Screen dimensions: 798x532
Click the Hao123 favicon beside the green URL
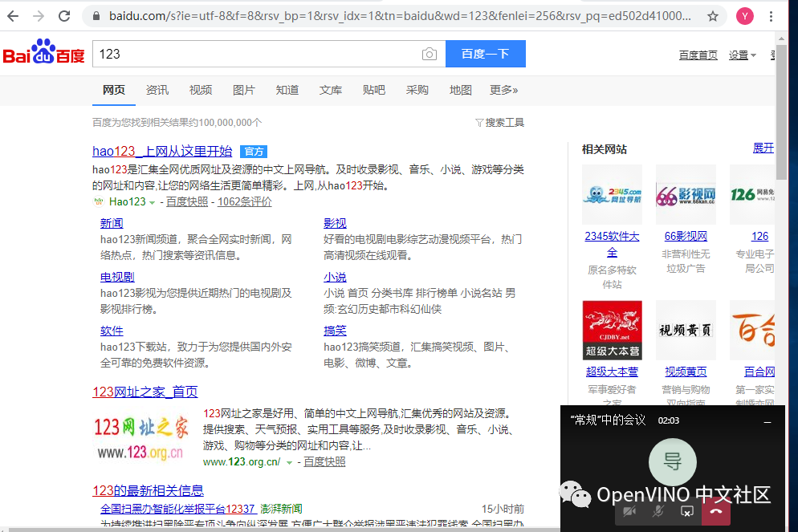coord(98,202)
